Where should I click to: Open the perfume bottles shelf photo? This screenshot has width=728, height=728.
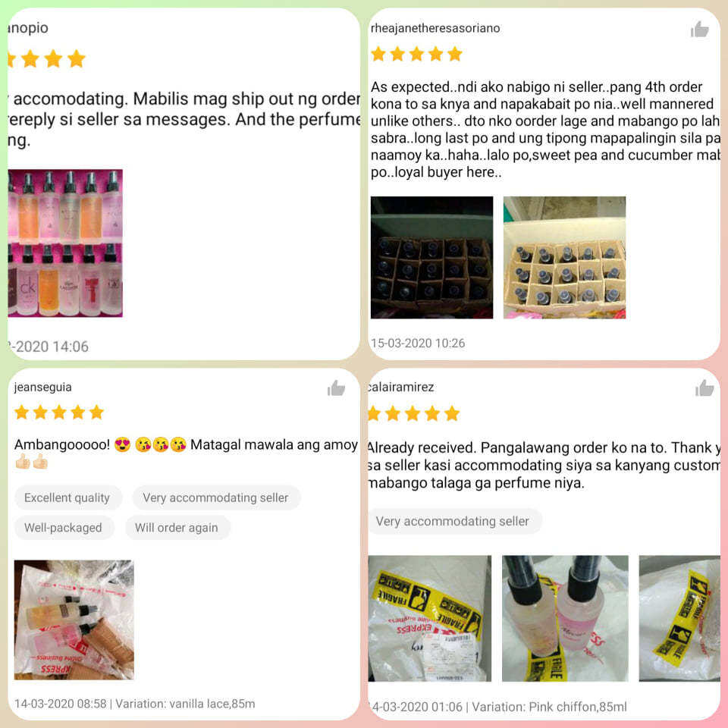point(65,243)
